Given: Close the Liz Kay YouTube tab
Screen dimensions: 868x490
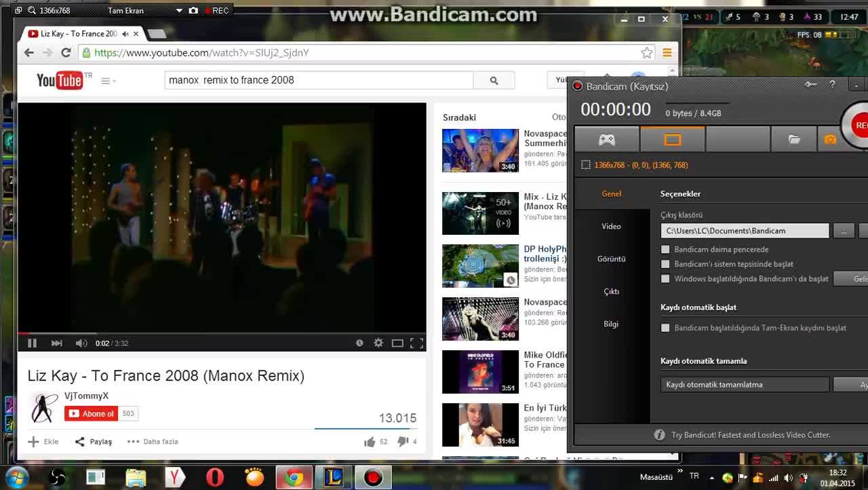Looking at the screenshot, I should (x=136, y=34).
